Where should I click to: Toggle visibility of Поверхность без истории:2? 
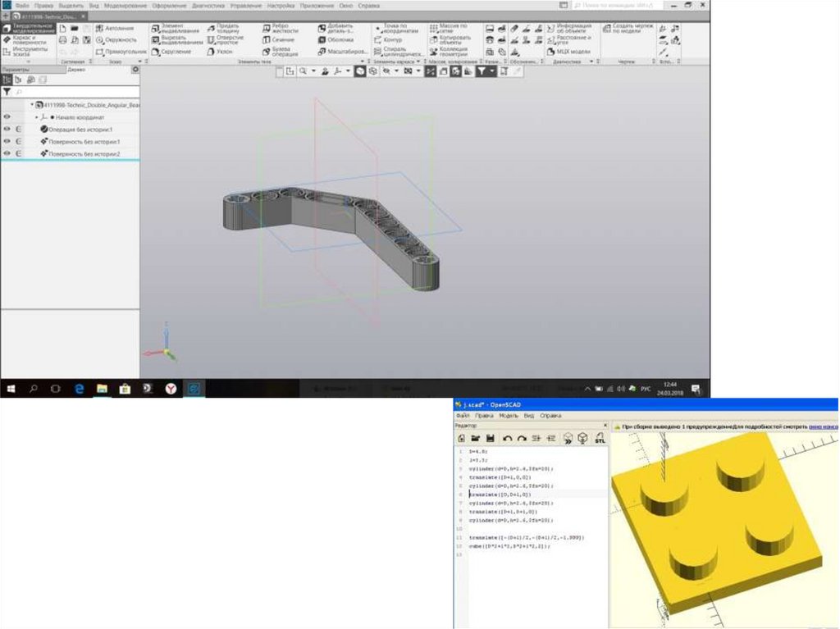coord(7,154)
